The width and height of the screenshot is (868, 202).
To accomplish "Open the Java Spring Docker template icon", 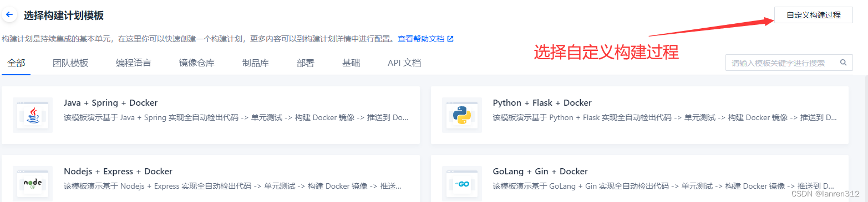I will [x=33, y=115].
